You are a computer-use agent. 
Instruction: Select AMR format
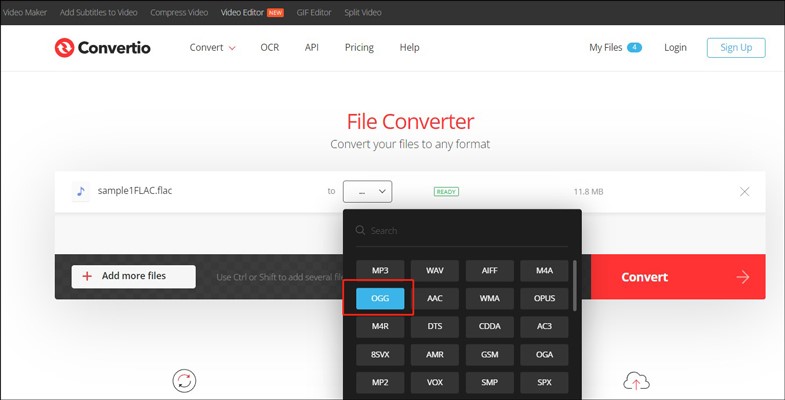[435, 354]
